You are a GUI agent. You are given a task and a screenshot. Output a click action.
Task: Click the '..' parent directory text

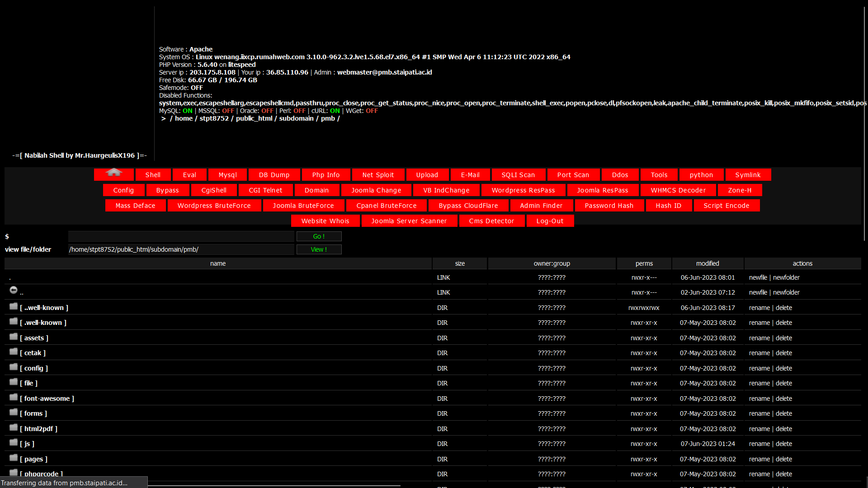(22, 293)
